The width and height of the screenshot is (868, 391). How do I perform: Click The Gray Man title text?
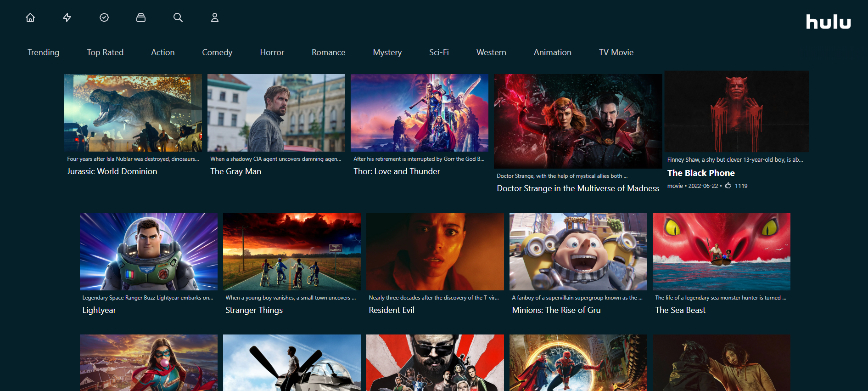(235, 171)
